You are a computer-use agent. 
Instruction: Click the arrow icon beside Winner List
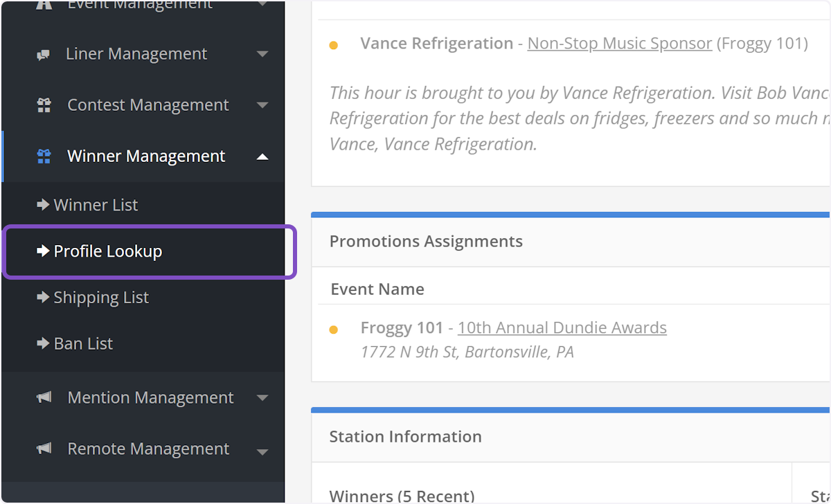tap(44, 204)
